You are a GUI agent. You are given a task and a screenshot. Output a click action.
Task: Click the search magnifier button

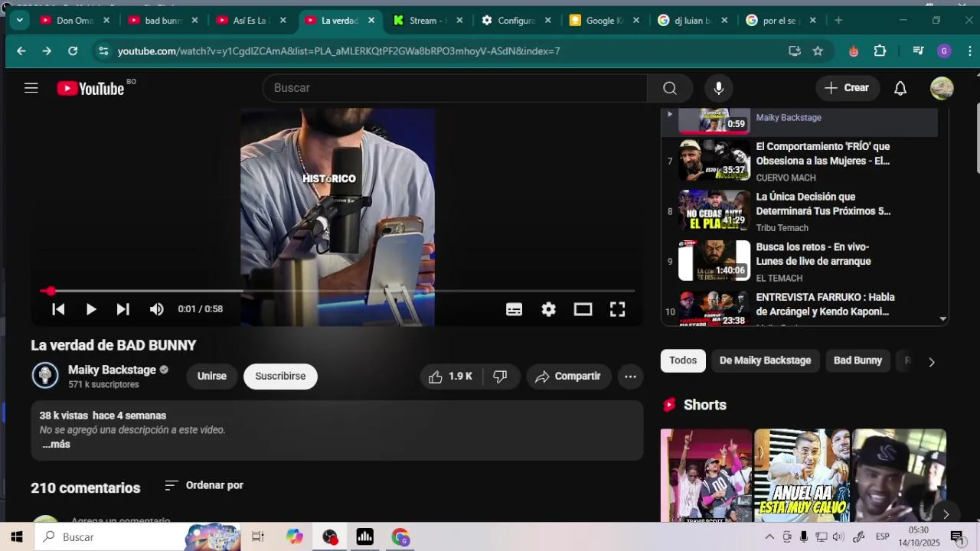tap(670, 88)
